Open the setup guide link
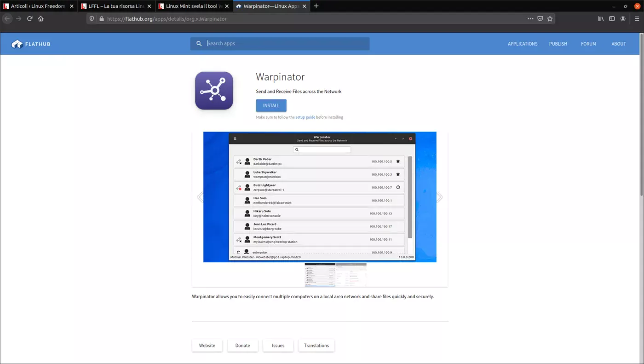This screenshot has height=364, width=644. tap(305, 117)
